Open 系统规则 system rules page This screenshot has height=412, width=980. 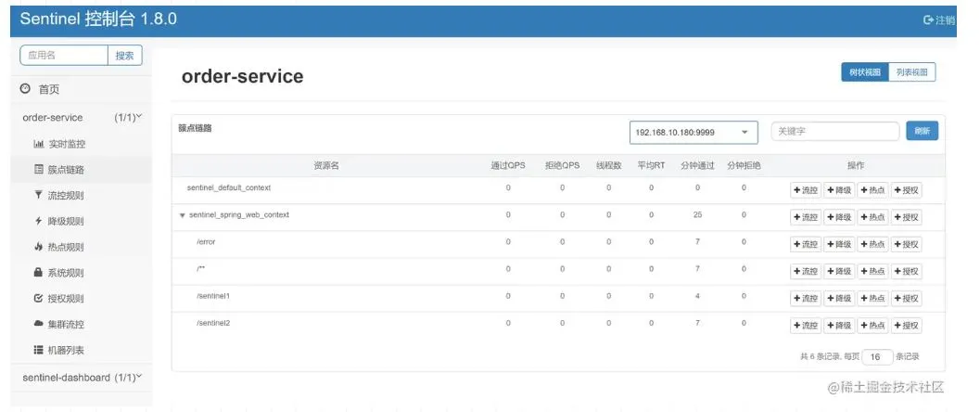(58, 273)
